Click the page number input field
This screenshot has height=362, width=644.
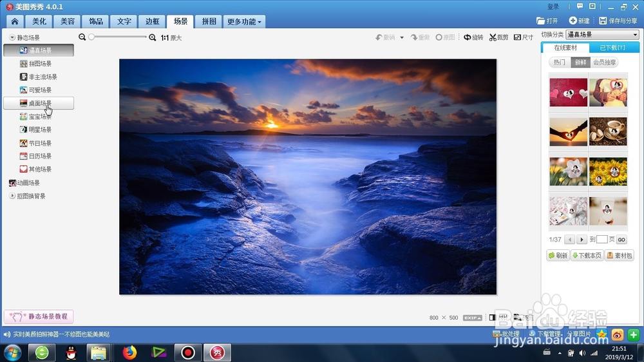[x=601, y=239]
